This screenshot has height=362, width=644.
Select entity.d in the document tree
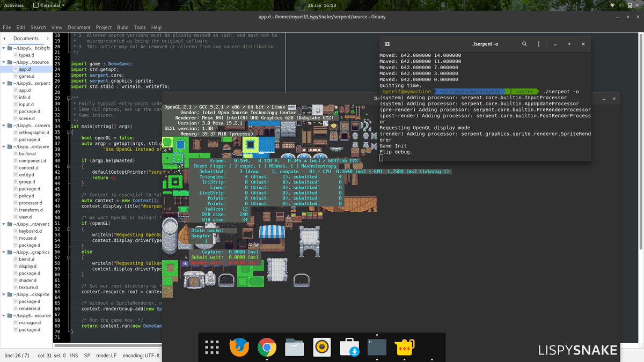coord(26,175)
